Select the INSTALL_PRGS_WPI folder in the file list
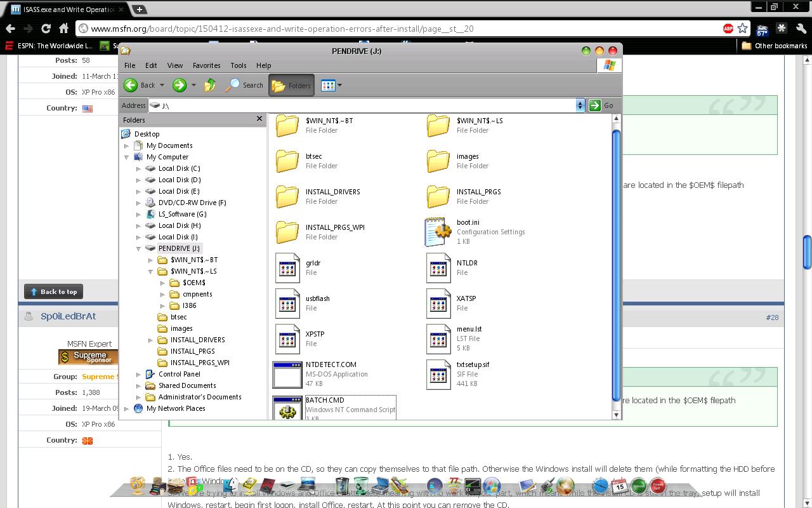 287,232
